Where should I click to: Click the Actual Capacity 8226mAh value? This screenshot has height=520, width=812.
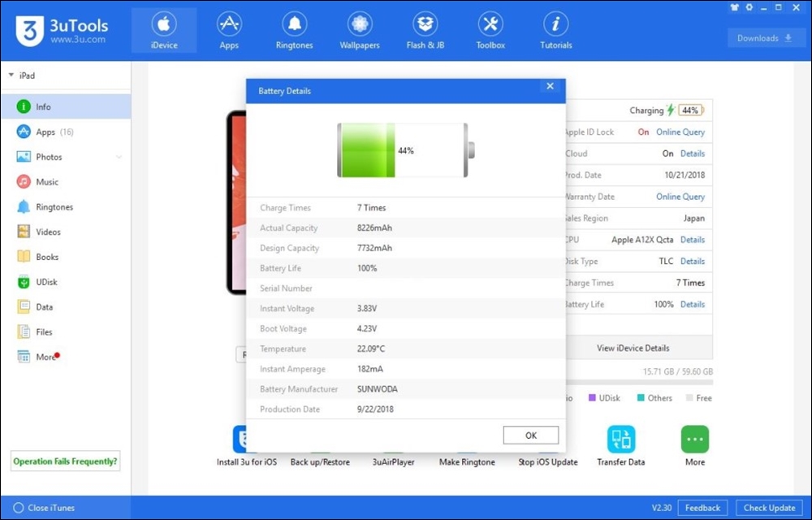click(x=374, y=227)
